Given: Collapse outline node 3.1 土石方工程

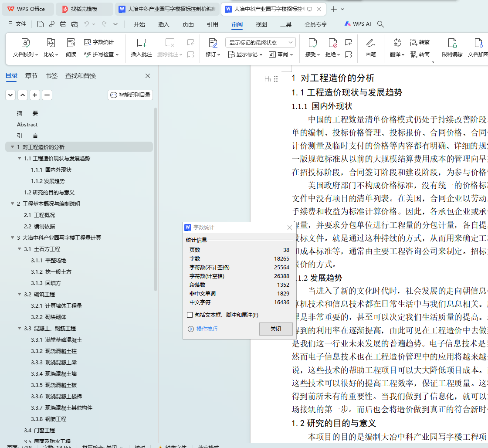Looking at the screenshot, I should click(19, 249).
